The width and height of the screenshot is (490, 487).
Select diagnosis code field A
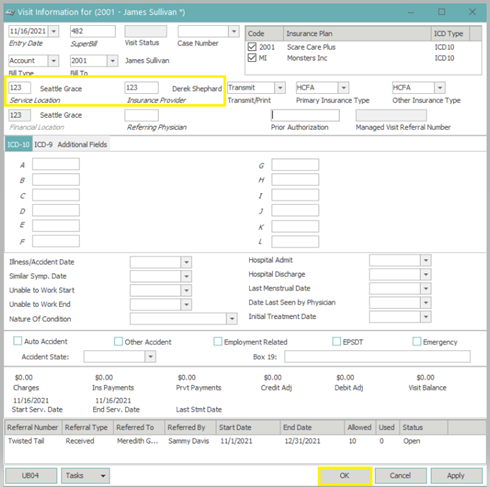point(56,164)
